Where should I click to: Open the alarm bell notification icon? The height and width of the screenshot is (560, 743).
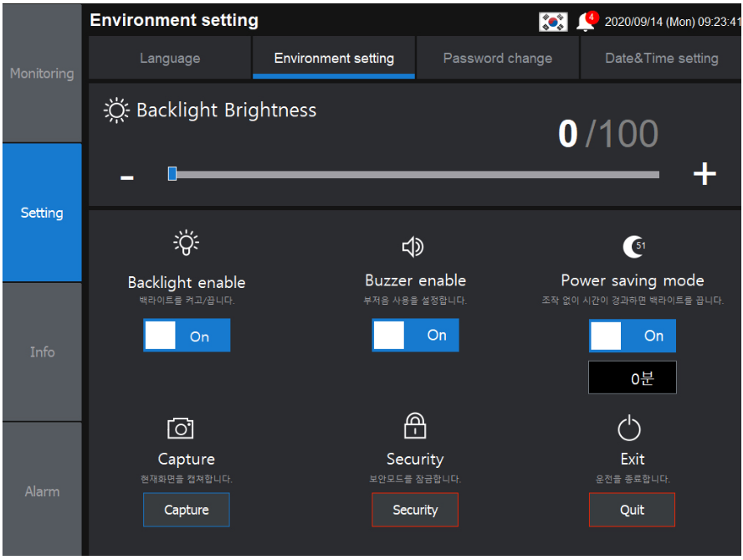[586, 23]
